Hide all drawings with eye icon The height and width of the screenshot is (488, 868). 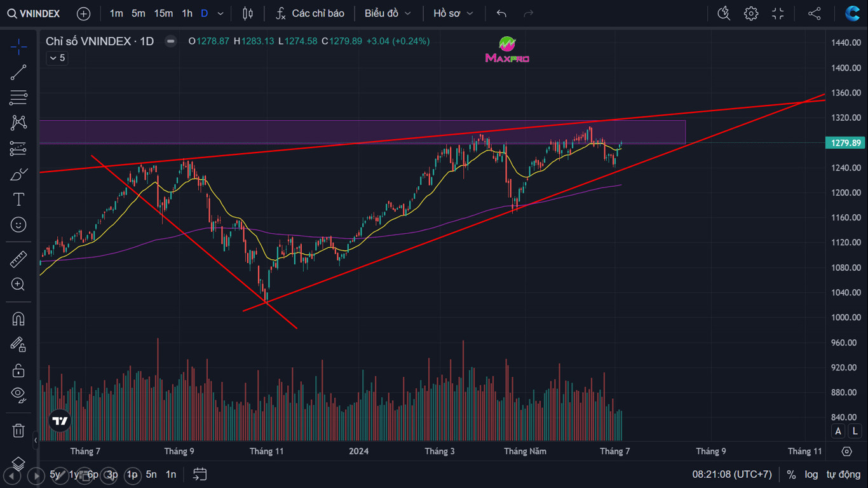tap(18, 395)
